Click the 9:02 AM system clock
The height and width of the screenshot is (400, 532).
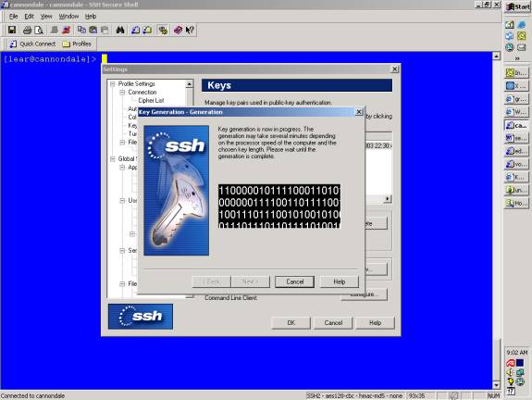(x=517, y=352)
